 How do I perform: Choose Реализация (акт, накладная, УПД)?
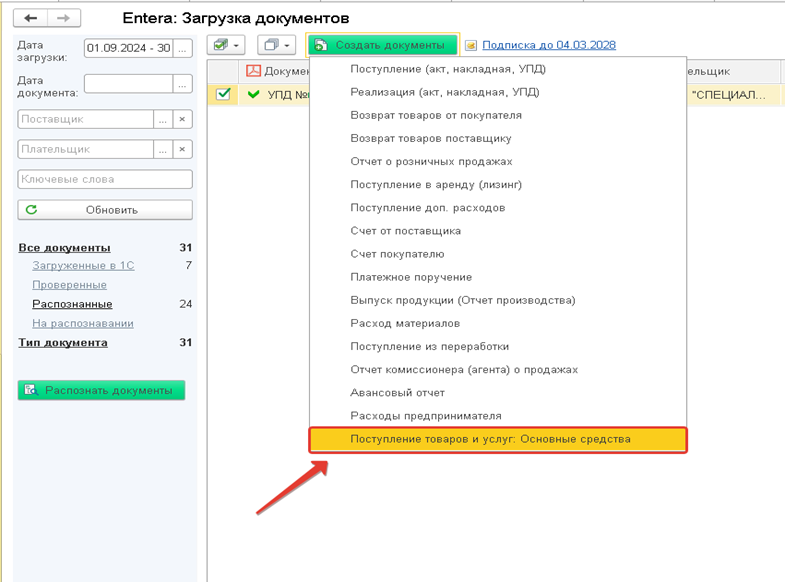pos(498,92)
